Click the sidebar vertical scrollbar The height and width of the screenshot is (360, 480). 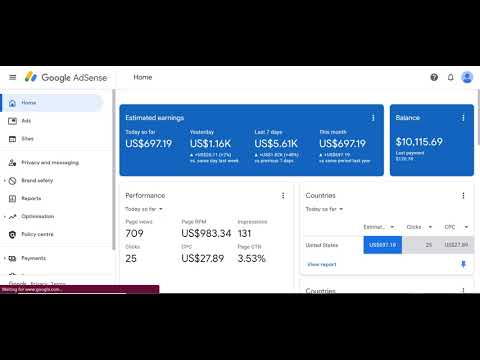114,169
